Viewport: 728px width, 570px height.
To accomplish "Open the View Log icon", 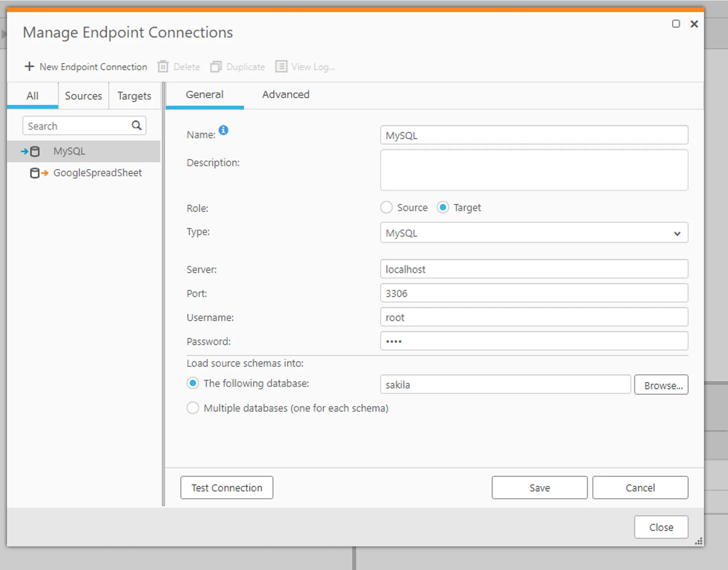I will click(281, 67).
